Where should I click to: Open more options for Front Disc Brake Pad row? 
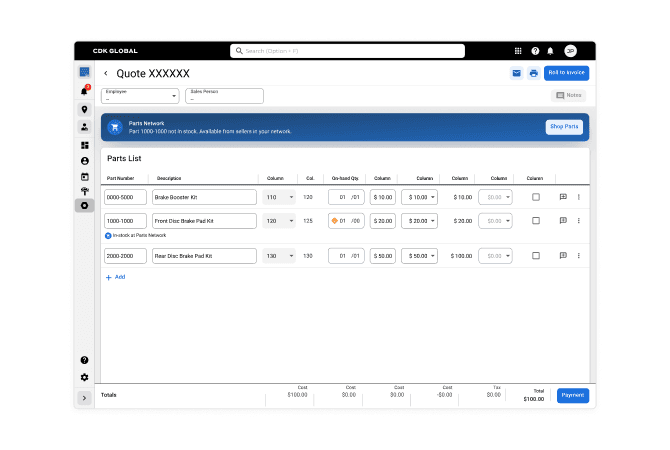(x=579, y=221)
